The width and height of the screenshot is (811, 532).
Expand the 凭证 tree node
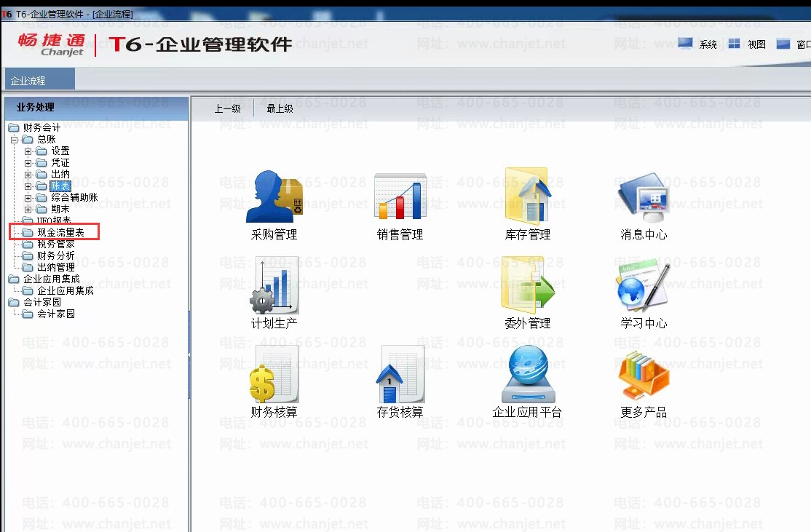pos(28,163)
